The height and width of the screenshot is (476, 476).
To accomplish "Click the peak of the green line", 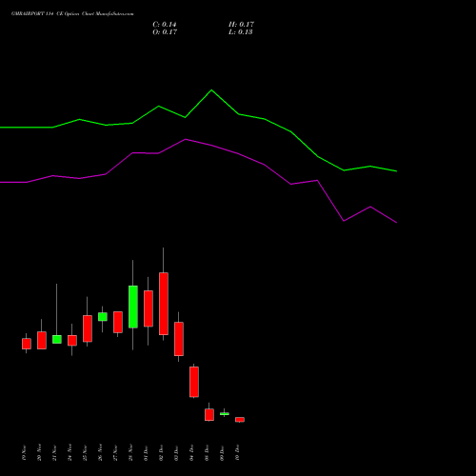I will [211, 90].
